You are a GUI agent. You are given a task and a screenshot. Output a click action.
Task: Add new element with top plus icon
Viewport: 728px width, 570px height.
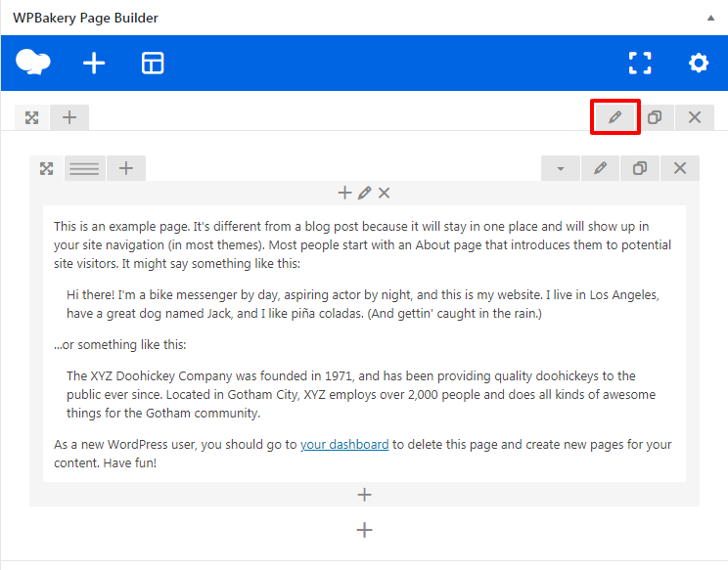coord(94,64)
